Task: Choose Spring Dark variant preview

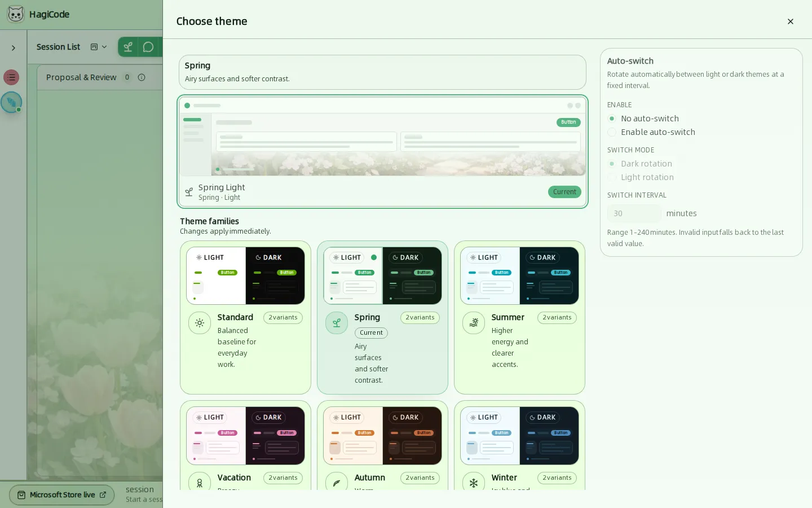Action: pos(412,276)
